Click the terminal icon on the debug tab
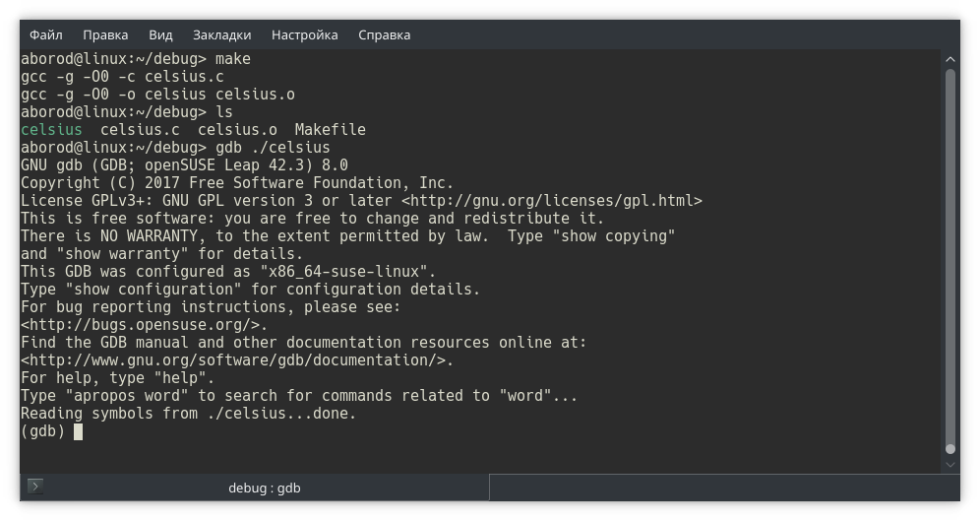This screenshot has width=980, height=521. pyautogui.click(x=35, y=487)
